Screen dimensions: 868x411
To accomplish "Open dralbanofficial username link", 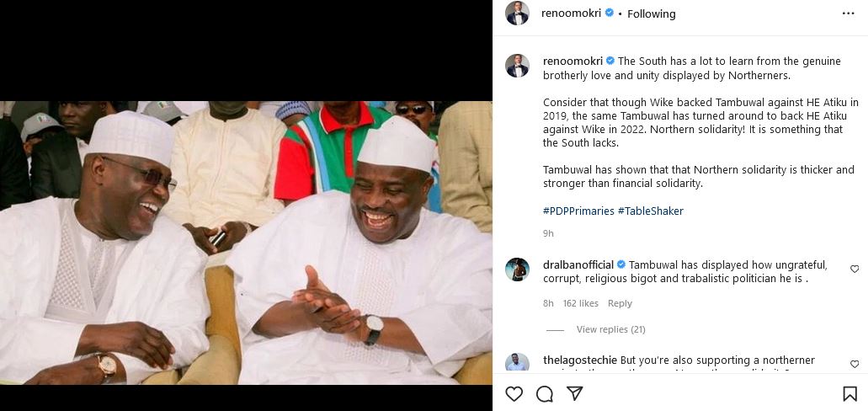I will tap(578, 264).
